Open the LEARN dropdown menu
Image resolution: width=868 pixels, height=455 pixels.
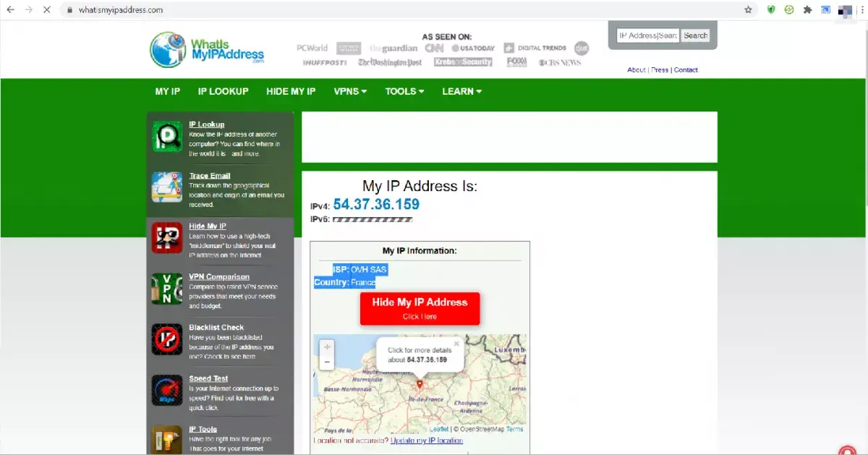pos(461,91)
